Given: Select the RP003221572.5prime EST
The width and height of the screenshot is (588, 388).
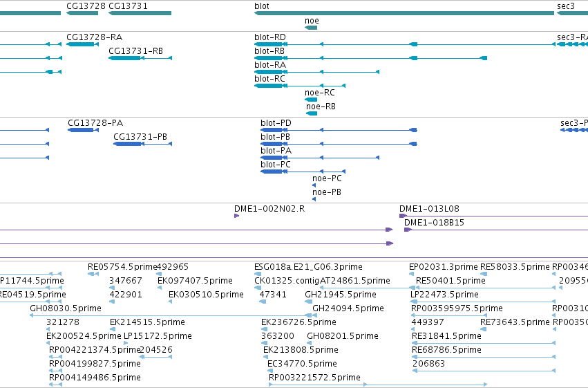Looking at the screenshot, I should pos(378,385).
